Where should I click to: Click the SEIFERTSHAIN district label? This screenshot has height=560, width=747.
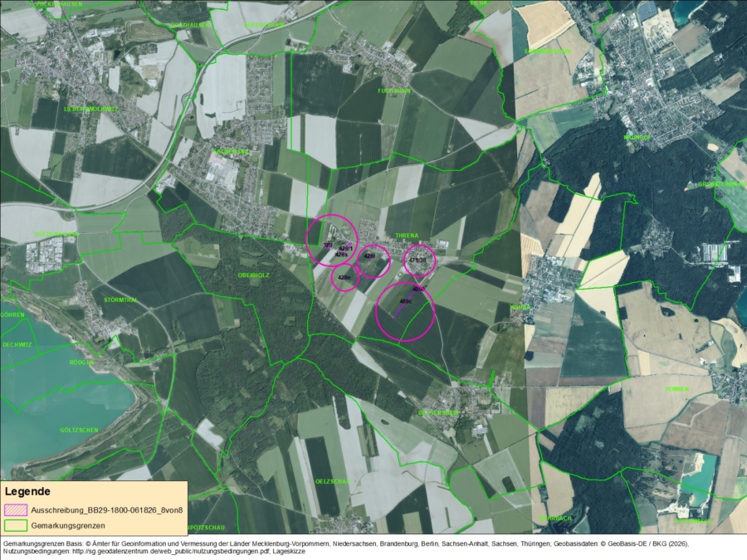[x=264, y=25]
